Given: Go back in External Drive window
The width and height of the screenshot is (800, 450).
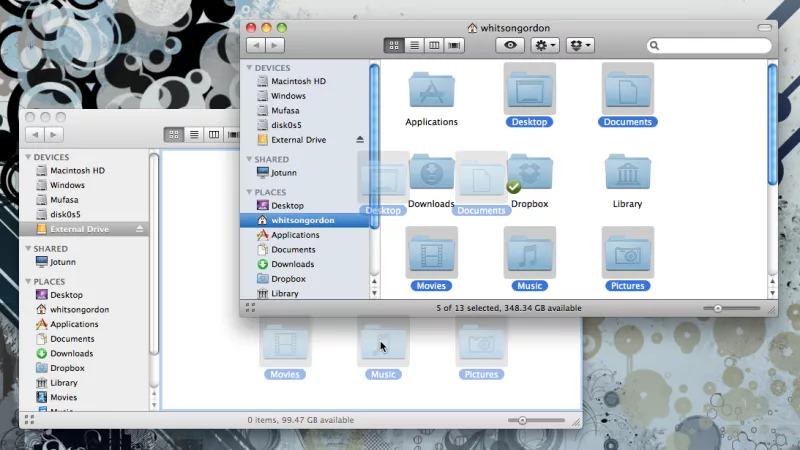Looking at the screenshot, I should (x=35, y=135).
